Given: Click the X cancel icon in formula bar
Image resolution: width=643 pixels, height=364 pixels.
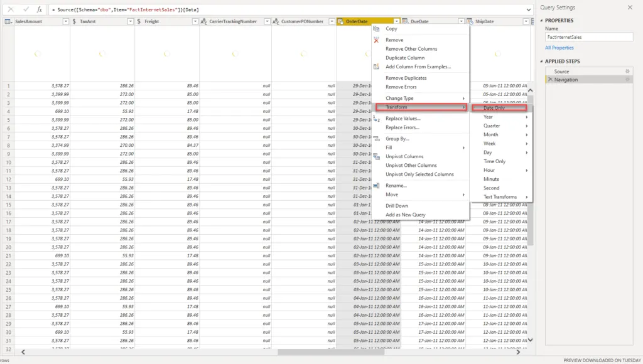Looking at the screenshot, I should point(11,9).
